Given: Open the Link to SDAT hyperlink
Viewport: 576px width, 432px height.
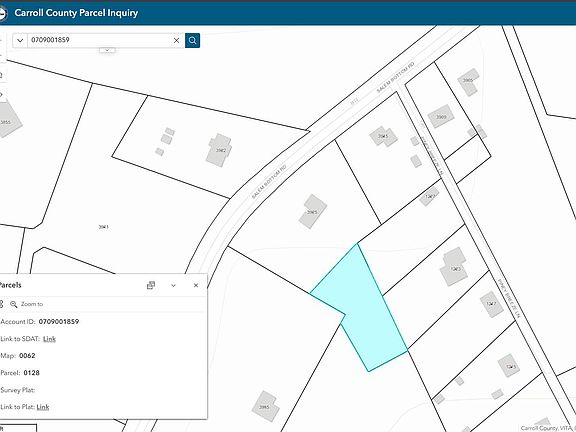Looking at the screenshot, I should click(x=49, y=339).
